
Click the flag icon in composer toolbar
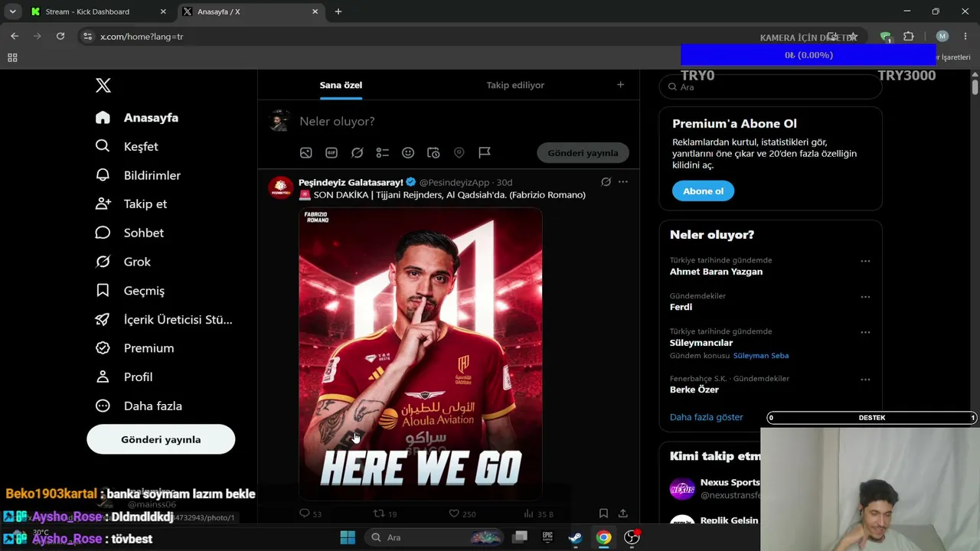[485, 153]
